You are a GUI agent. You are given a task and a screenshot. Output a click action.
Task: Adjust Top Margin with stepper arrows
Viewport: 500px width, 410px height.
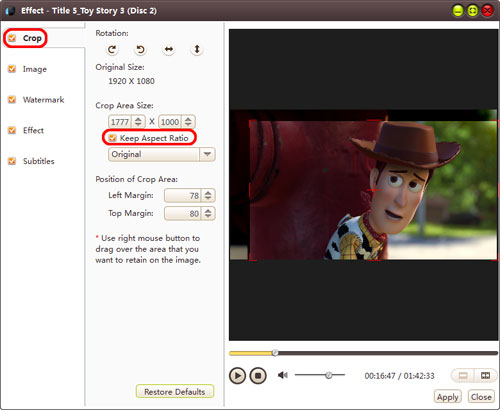(208, 213)
